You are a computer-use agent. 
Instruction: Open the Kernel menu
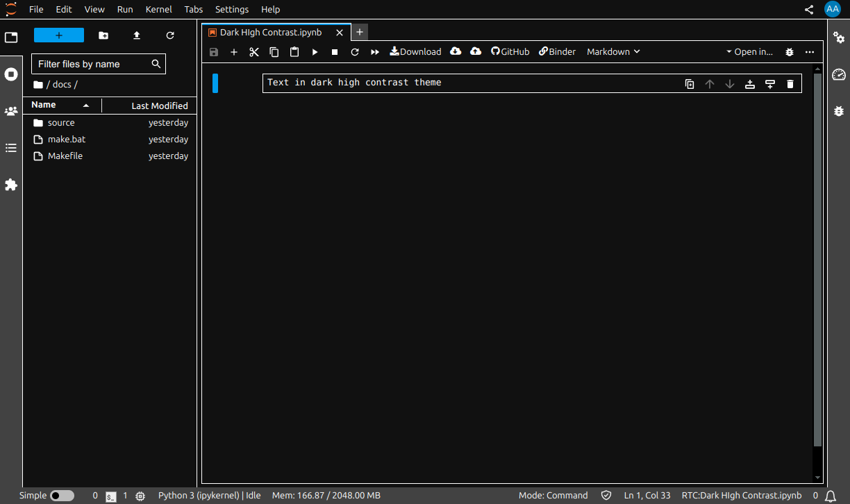point(159,9)
